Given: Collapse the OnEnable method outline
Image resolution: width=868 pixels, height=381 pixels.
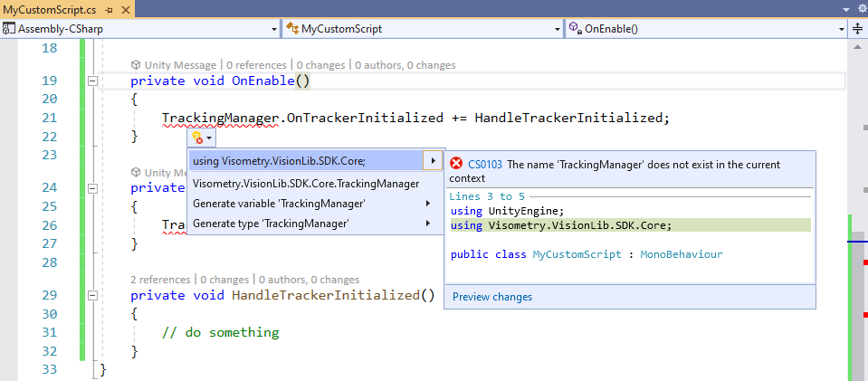Looking at the screenshot, I should [92, 81].
